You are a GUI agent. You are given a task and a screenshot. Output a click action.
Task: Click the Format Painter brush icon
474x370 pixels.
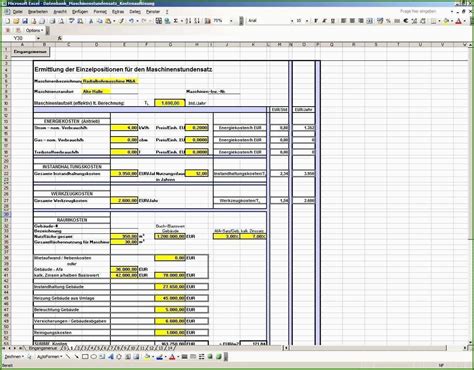tap(122, 21)
